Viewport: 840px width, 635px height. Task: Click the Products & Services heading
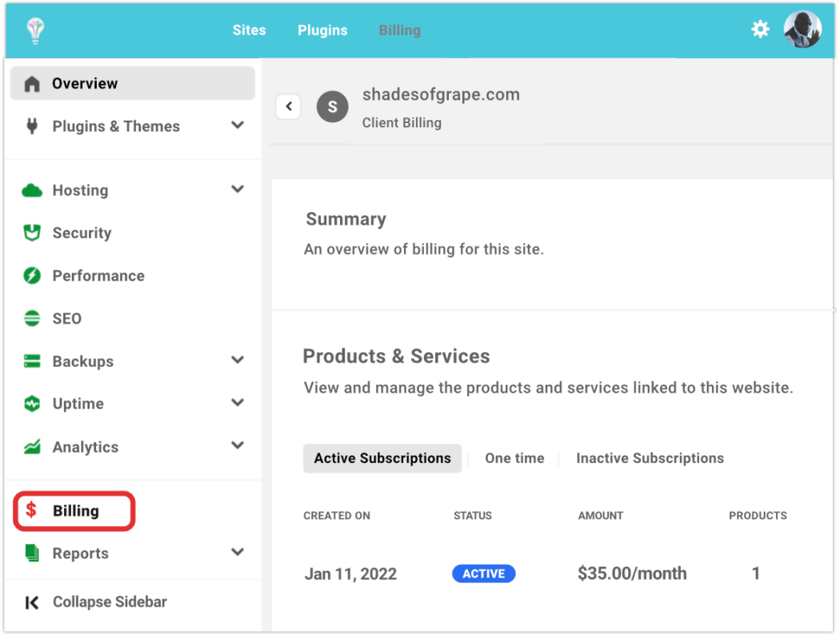coord(397,356)
